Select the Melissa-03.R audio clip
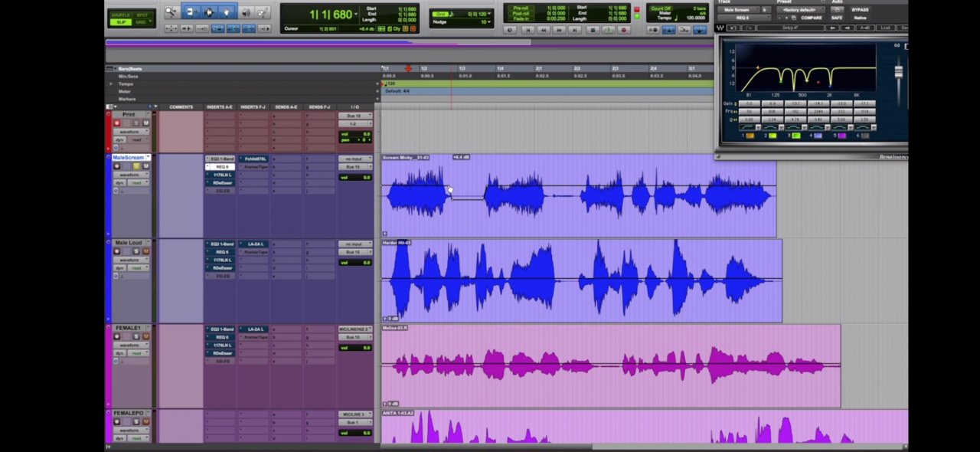Screen dimensions: 980x452 (611, 365)
